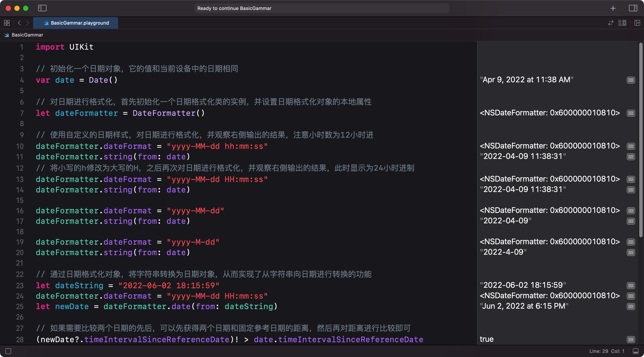
Task: Show inline result for "2022-04-09"
Action: [x=631, y=221]
